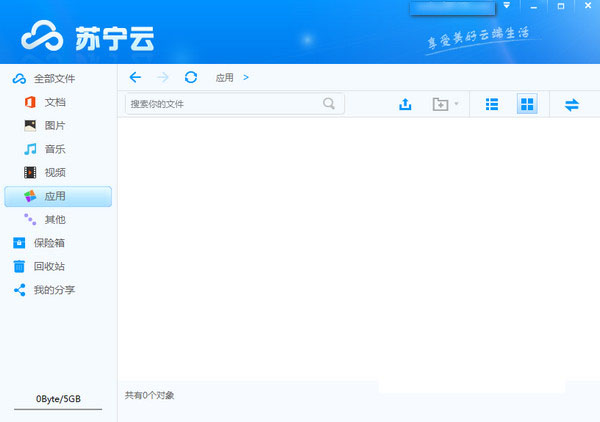This screenshot has height=422, width=600.
Task: Click the new folder icon
Action: point(440,104)
